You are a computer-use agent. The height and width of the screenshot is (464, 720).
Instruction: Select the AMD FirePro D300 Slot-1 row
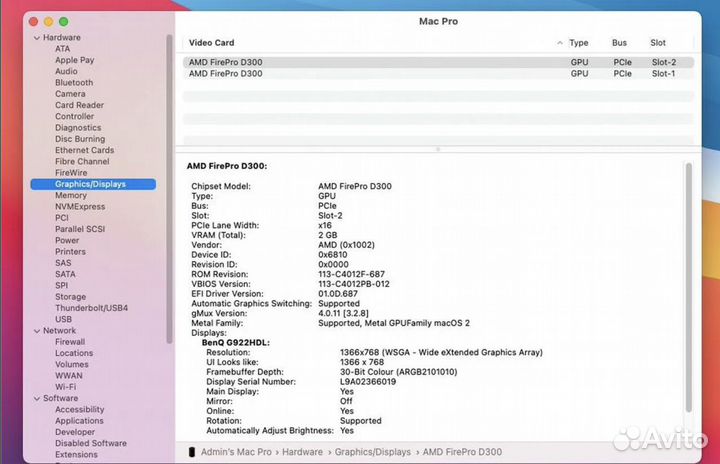click(x=438, y=74)
